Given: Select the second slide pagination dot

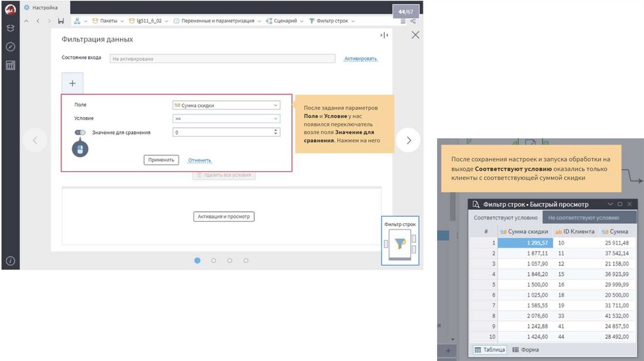Looking at the screenshot, I should tap(214, 260).
